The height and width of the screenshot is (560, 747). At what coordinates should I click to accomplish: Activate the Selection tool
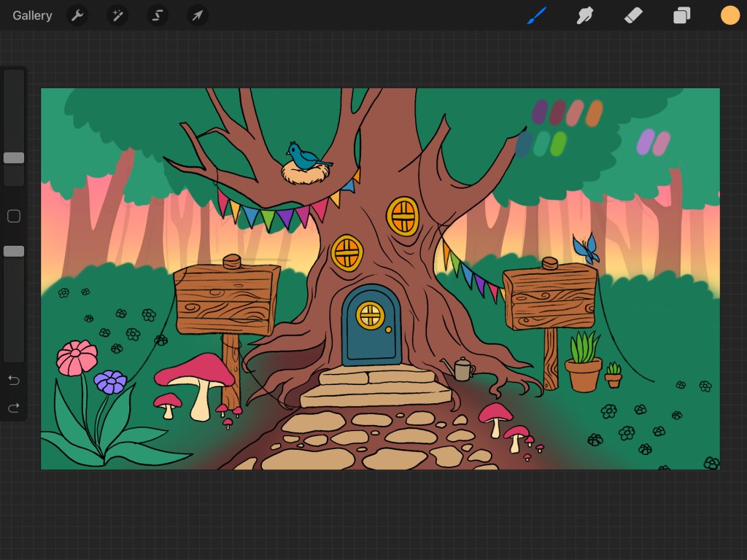(x=157, y=15)
